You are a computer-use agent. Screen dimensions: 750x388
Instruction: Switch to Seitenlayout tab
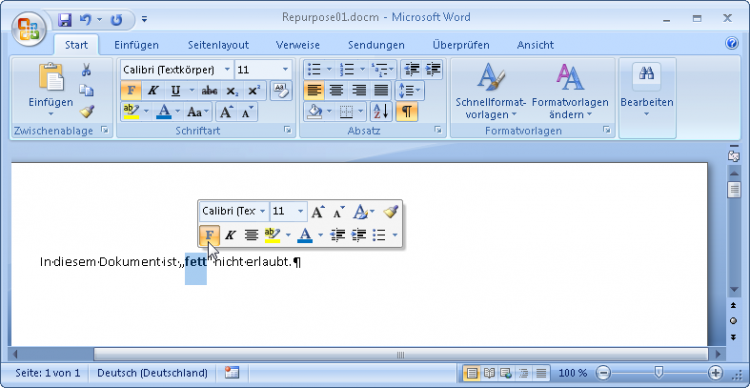click(218, 45)
